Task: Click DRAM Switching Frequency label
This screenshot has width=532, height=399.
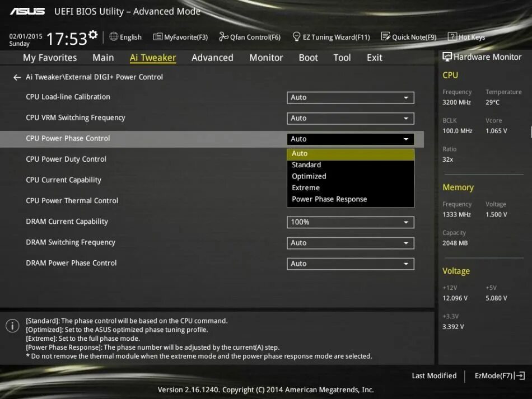Action: pyautogui.click(x=71, y=242)
